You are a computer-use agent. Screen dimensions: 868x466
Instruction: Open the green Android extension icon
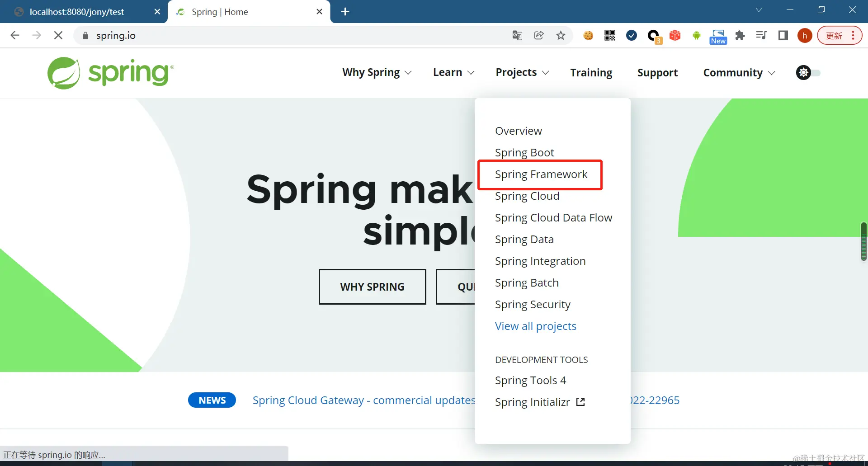(x=697, y=35)
